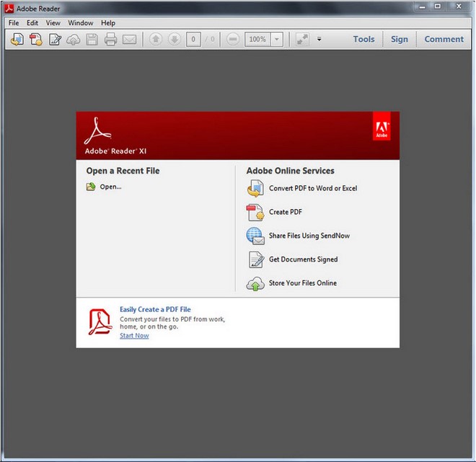Minimize the Adobe Reader window

point(422,6)
